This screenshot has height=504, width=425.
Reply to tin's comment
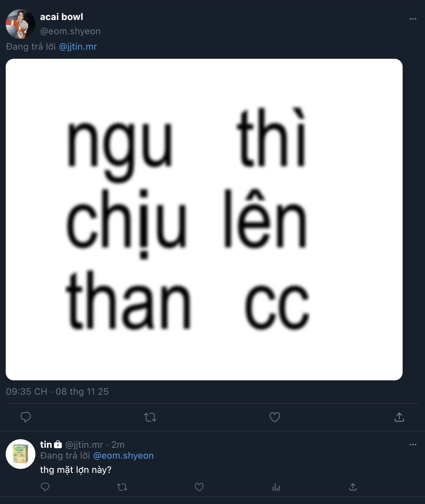45,487
